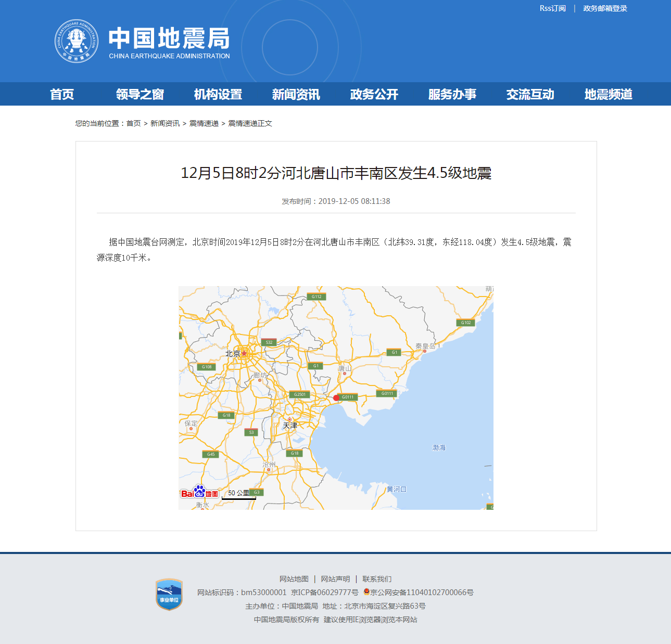
Task: Click the S32 road shield near 北京
Action: point(269,342)
